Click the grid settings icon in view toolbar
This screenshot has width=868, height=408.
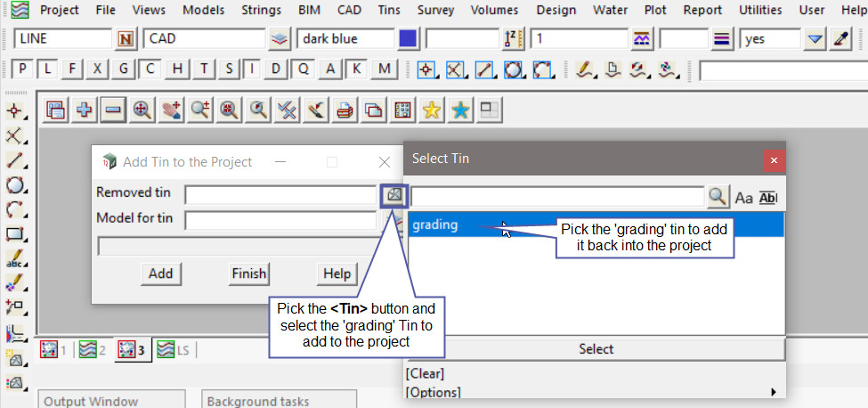(402, 110)
